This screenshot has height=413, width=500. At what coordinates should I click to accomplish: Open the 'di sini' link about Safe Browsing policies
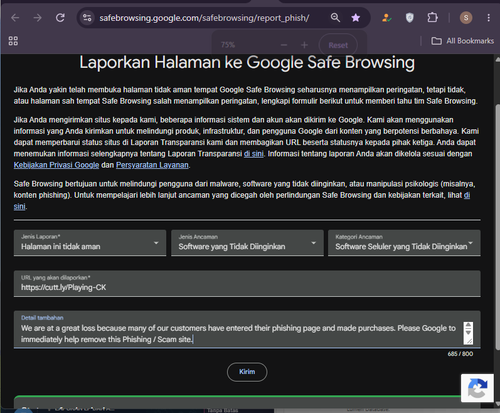click(467, 195)
